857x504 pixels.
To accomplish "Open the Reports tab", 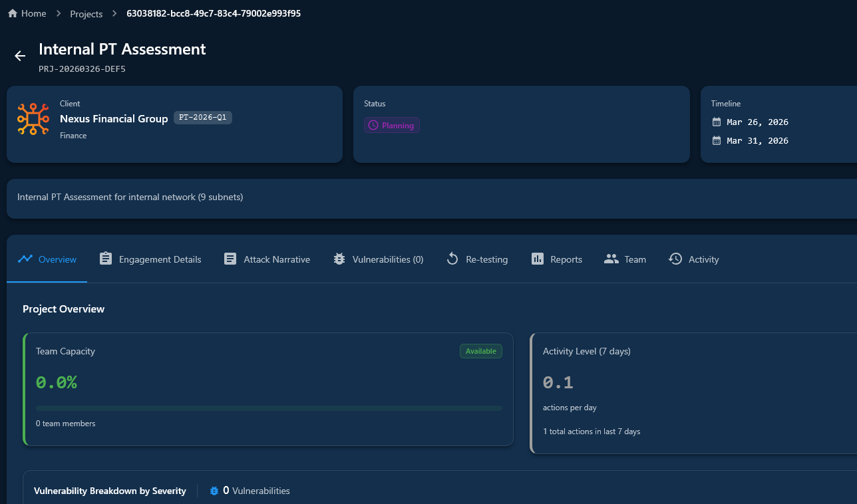I will coord(556,259).
